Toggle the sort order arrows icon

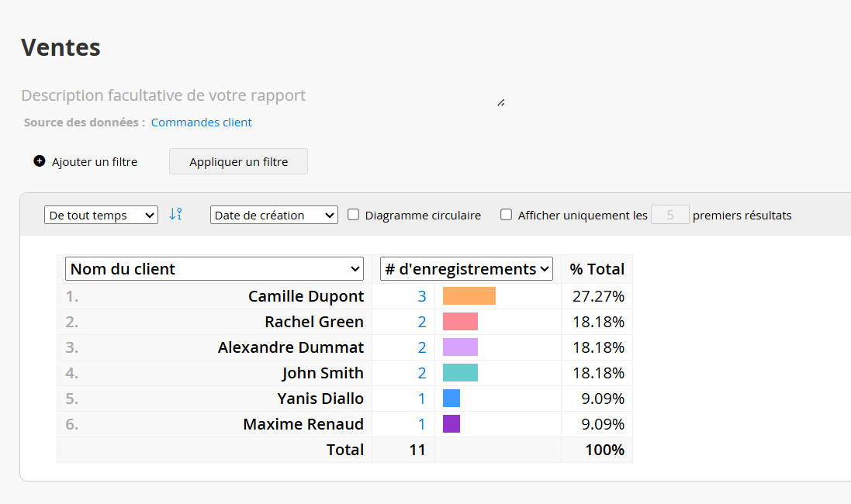pos(175,214)
